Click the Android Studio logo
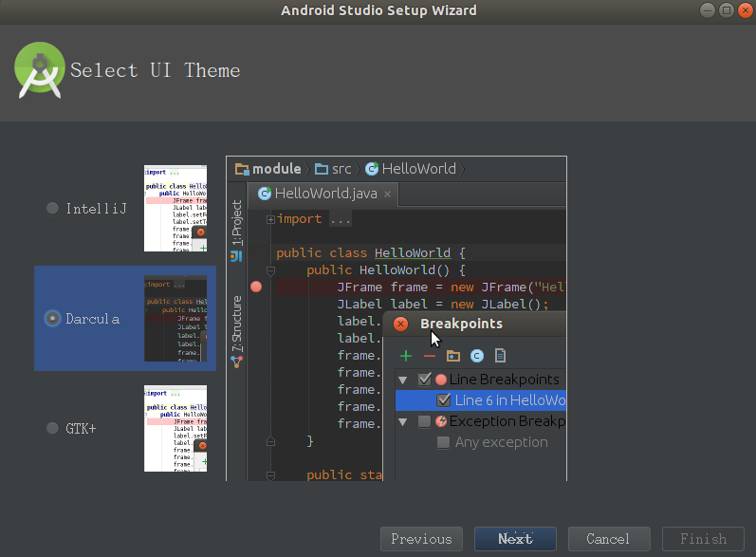This screenshot has width=756, height=557. pyautogui.click(x=40, y=70)
